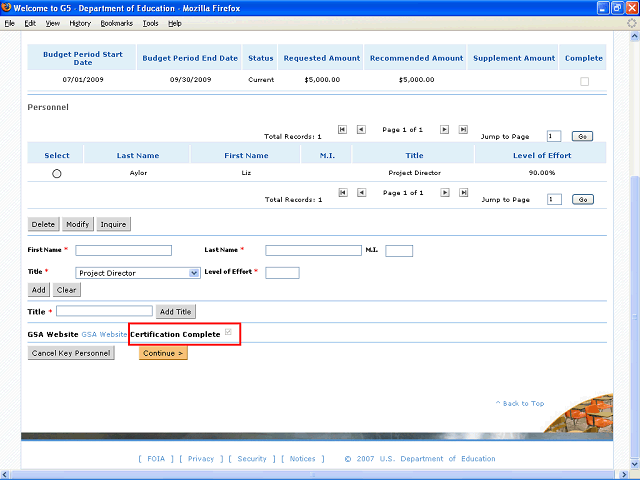Open the GSA Website link
640x480 pixels.
point(104,334)
